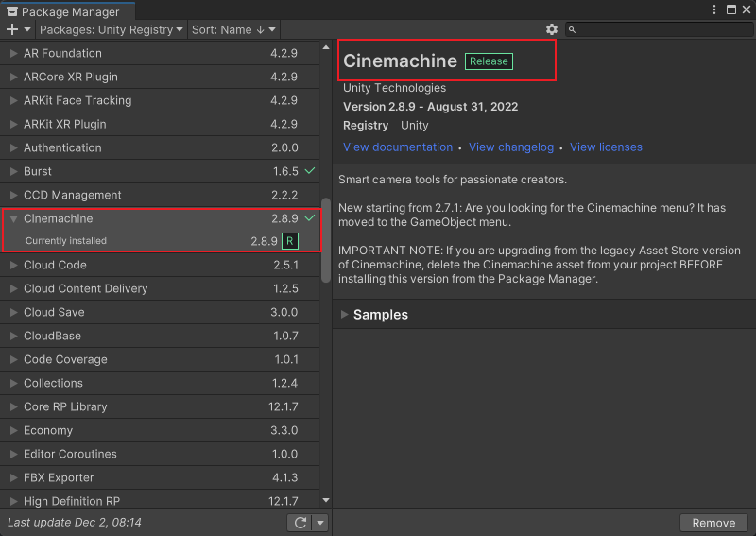Click the package list vertical scrollbar

(x=326, y=239)
